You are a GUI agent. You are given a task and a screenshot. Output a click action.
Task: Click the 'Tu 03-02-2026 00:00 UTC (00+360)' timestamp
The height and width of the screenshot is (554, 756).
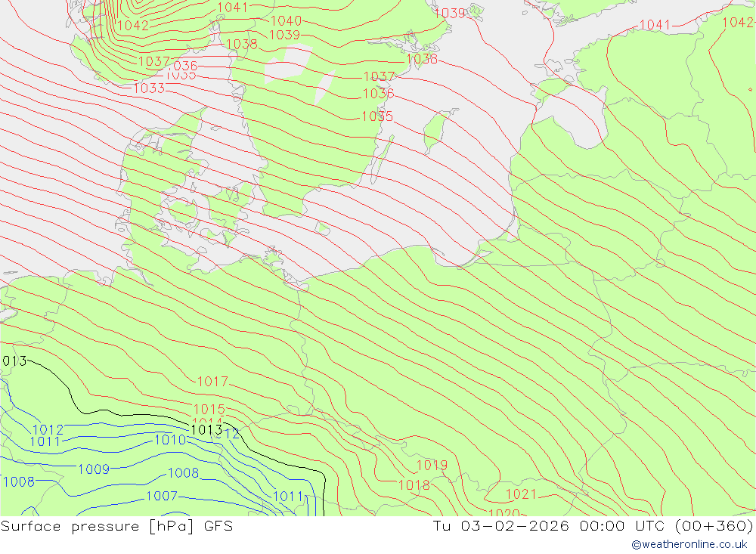(x=593, y=526)
